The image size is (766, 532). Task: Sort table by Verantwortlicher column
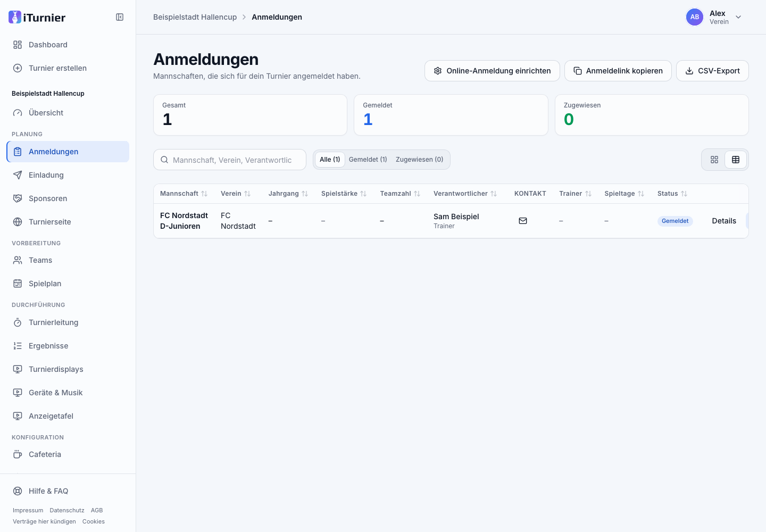point(465,194)
